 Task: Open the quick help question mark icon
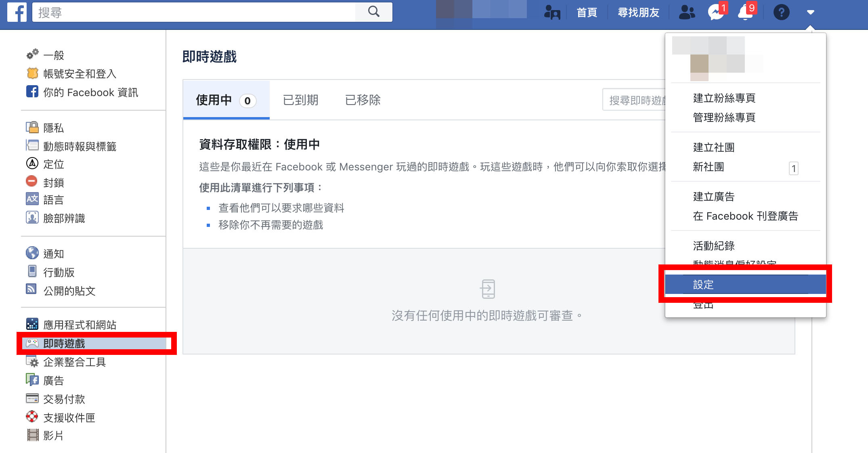point(781,12)
